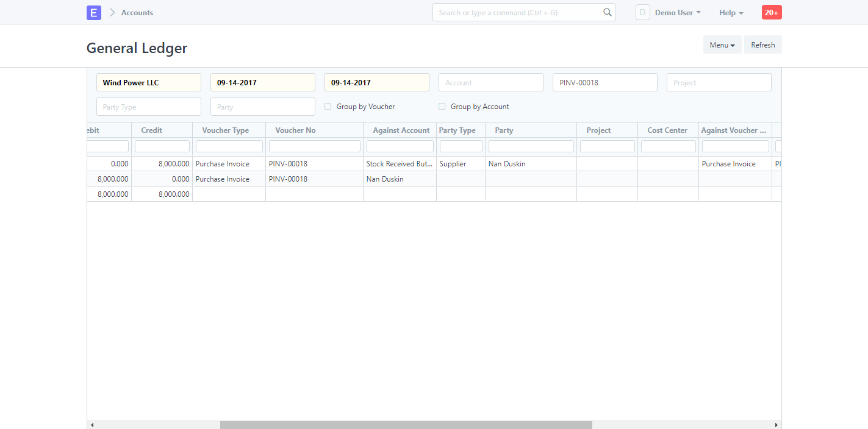Click the ERPNext logo icon

click(93, 12)
